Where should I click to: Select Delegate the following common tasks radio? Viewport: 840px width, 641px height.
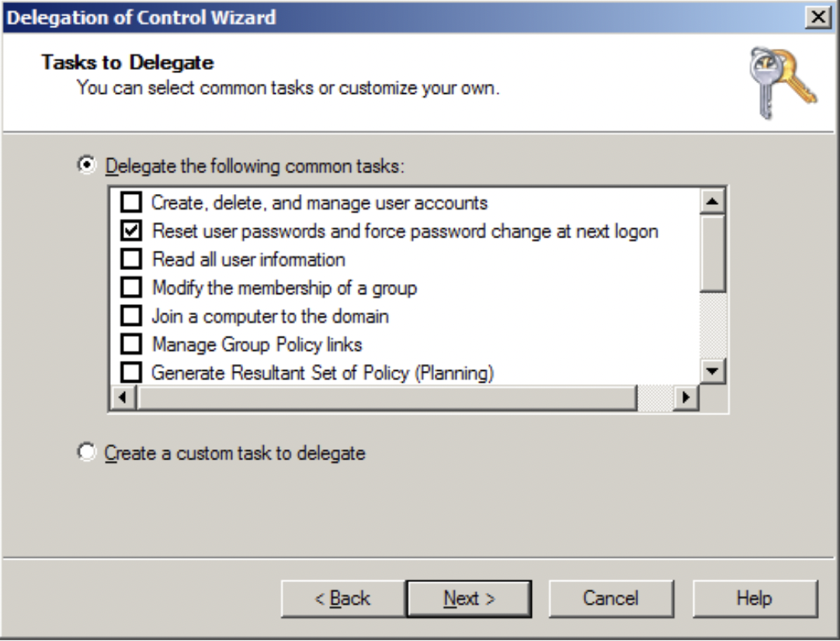click(x=86, y=165)
